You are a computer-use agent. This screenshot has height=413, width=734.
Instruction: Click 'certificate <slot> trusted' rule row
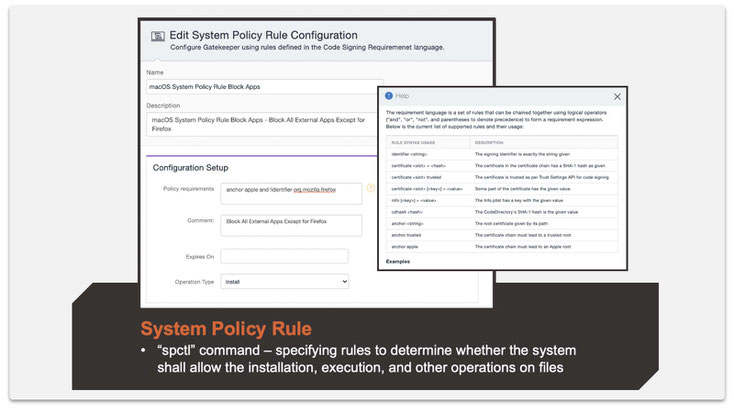[502, 177]
